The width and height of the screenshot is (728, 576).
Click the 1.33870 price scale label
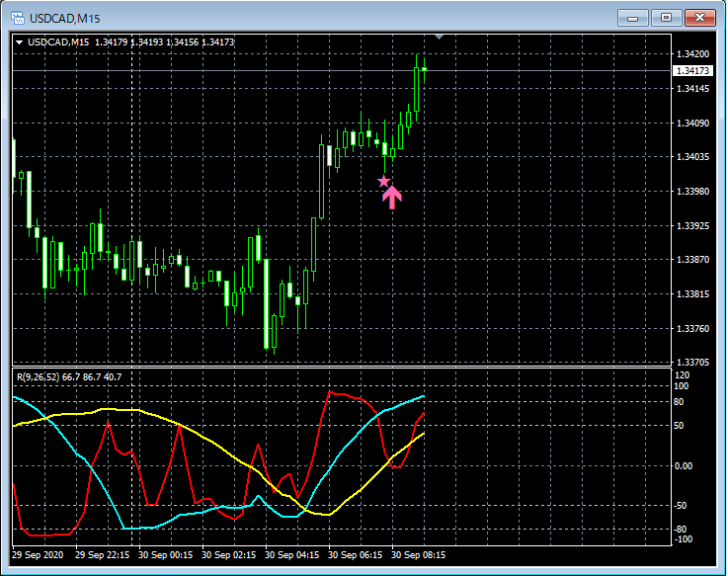click(692, 260)
